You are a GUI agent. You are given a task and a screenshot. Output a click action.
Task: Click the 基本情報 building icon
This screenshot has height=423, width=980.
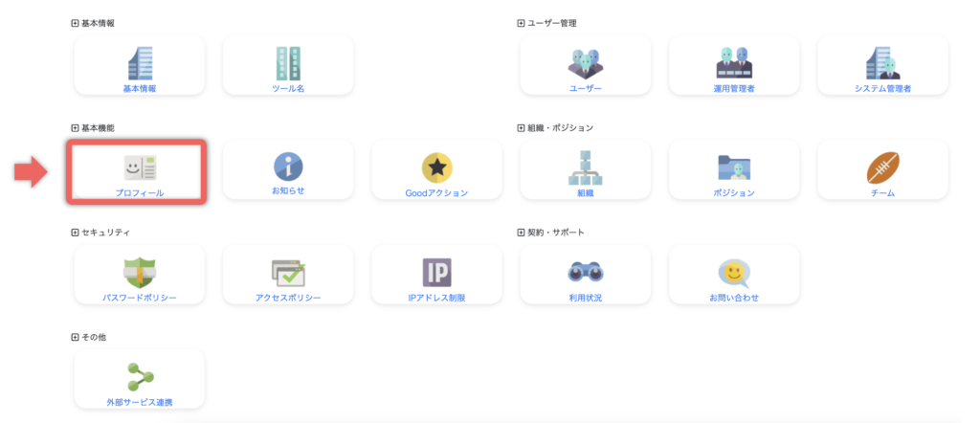[x=140, y=62]
